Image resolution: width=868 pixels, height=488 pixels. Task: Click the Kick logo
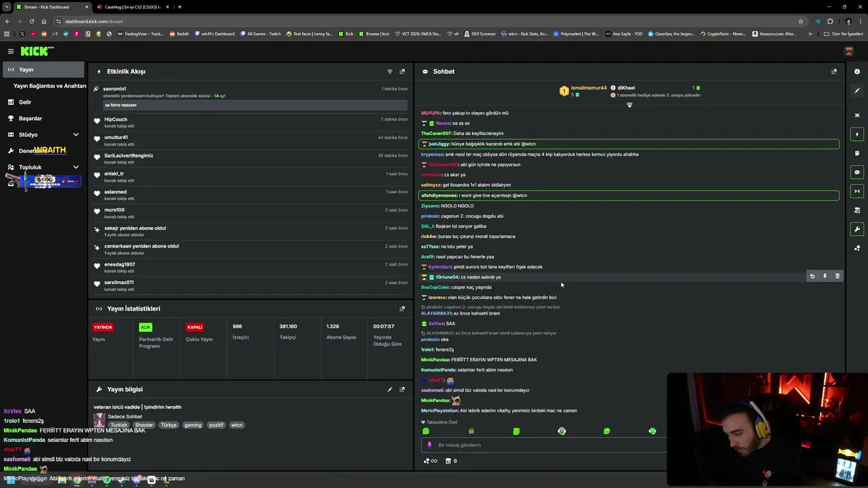tap(36, 51)
